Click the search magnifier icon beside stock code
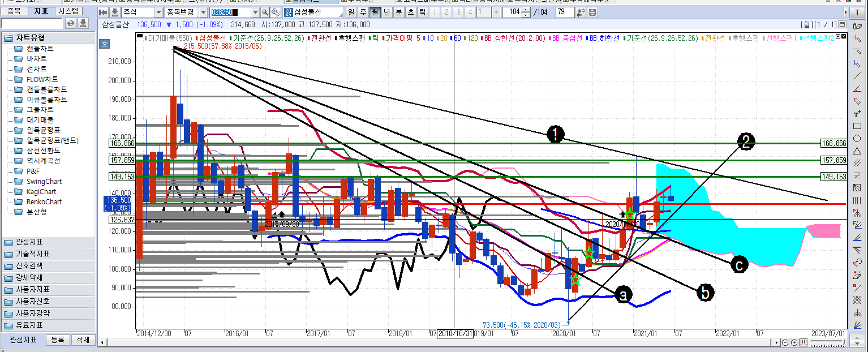The width and height of the screenshot is (868, 352). pos(265,12)
